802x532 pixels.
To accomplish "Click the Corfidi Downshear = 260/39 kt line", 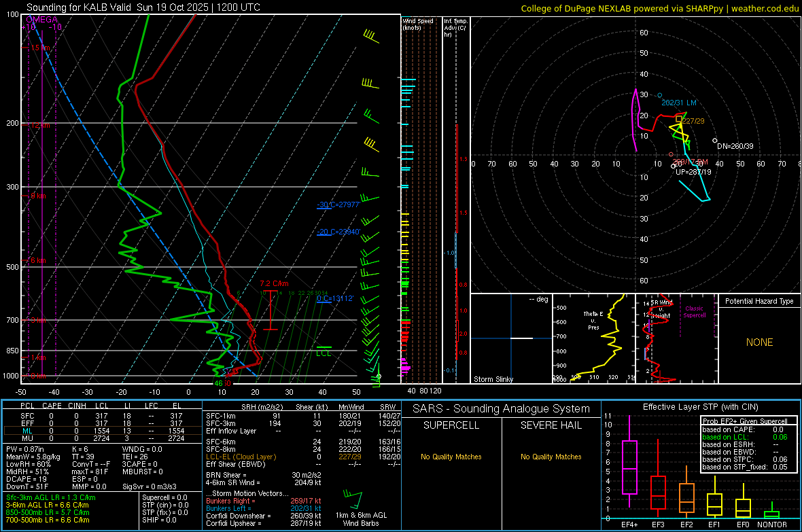I will (x=264, y=516).
